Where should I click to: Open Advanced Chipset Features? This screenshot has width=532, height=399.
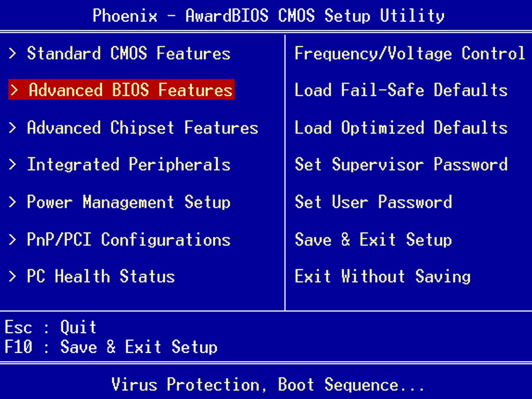[x=142, y=127]
